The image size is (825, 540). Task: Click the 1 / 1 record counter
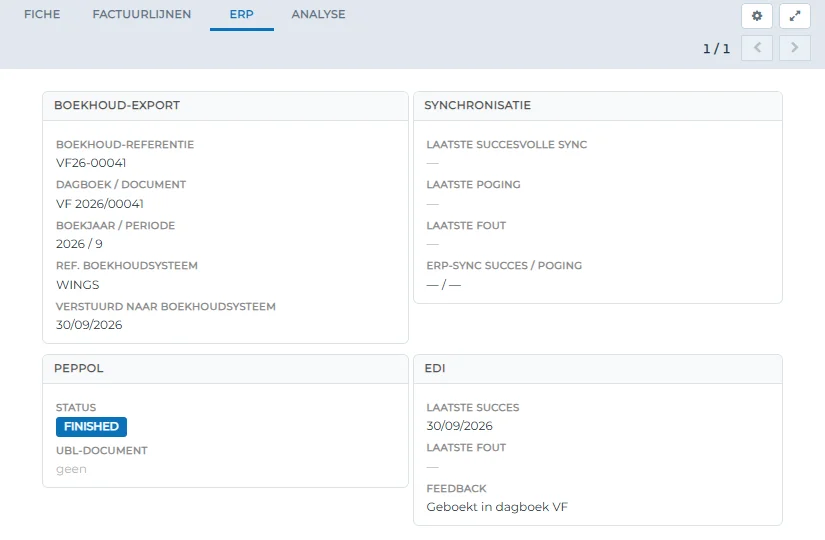tap(717, 49)
